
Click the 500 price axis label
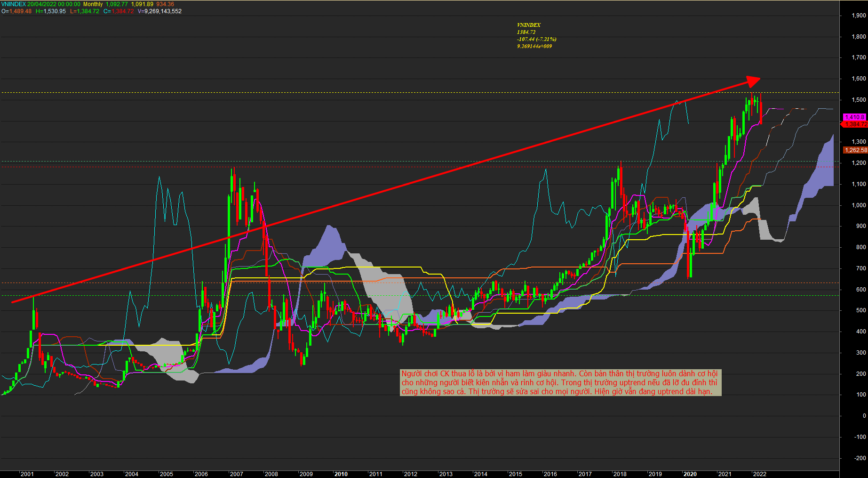pos(861,310)
